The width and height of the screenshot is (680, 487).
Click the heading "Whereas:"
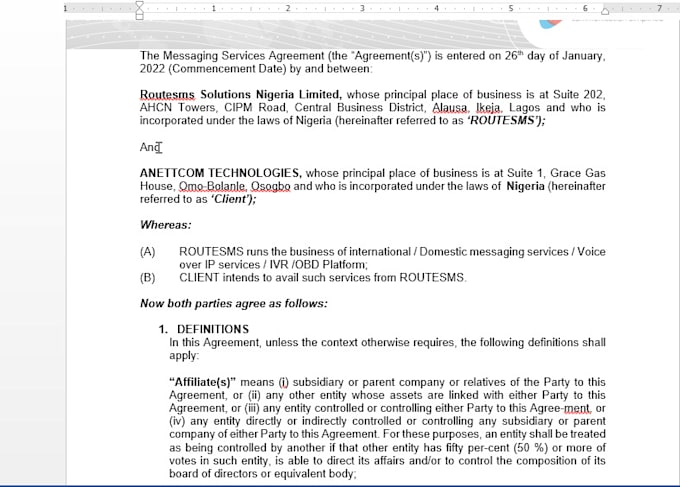click(x=166, y=225)
